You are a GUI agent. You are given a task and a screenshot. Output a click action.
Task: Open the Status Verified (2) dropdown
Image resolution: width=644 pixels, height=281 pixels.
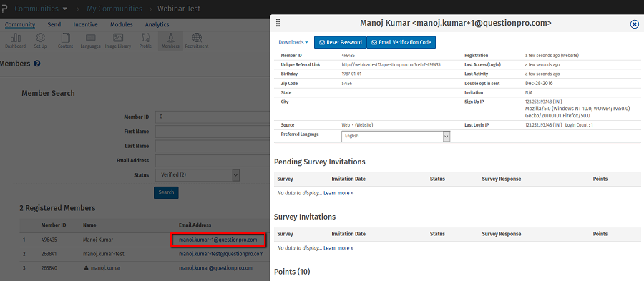(x=197, y=174)
